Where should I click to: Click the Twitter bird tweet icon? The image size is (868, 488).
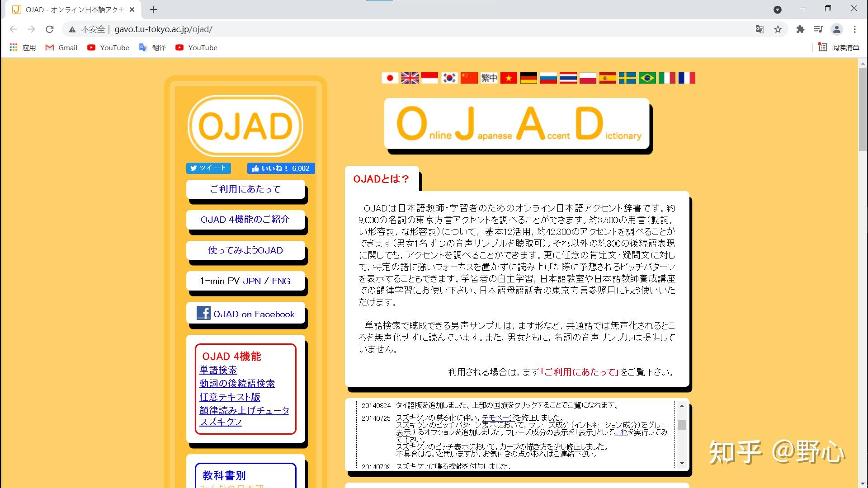tap(194, 168)
